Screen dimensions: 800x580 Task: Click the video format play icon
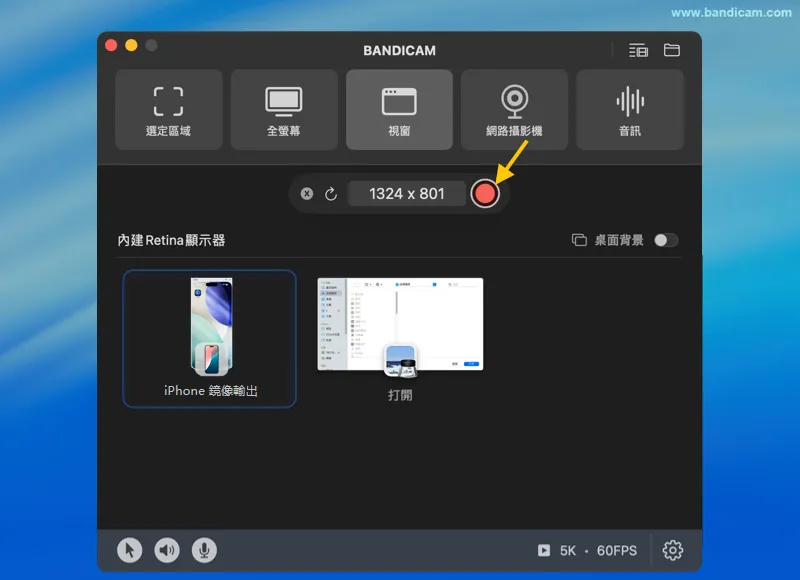tap(544, 550)
